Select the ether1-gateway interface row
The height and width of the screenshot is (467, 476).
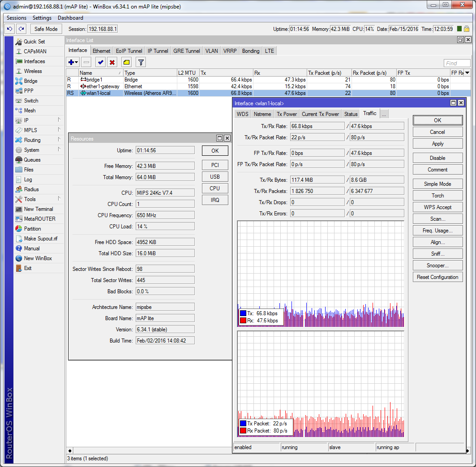coord(103,86)
